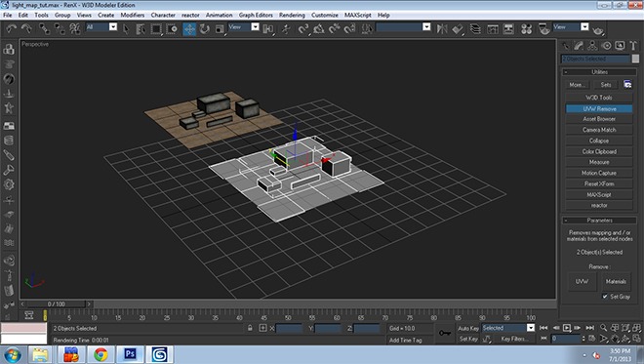Open the Utilities hammer tab in the command panel
The image size is (644, 364).
[x=633, y=46]
